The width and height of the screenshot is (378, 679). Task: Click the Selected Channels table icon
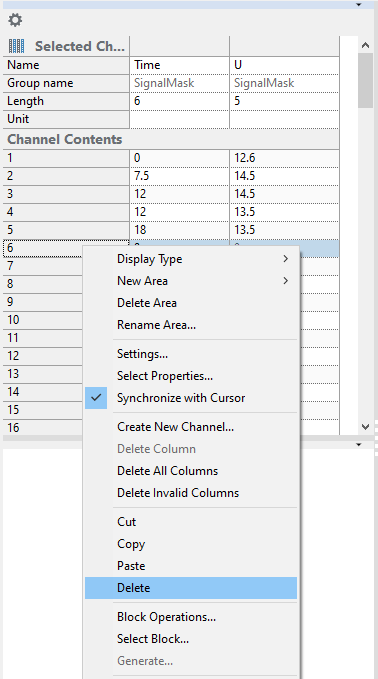point(16,46)
